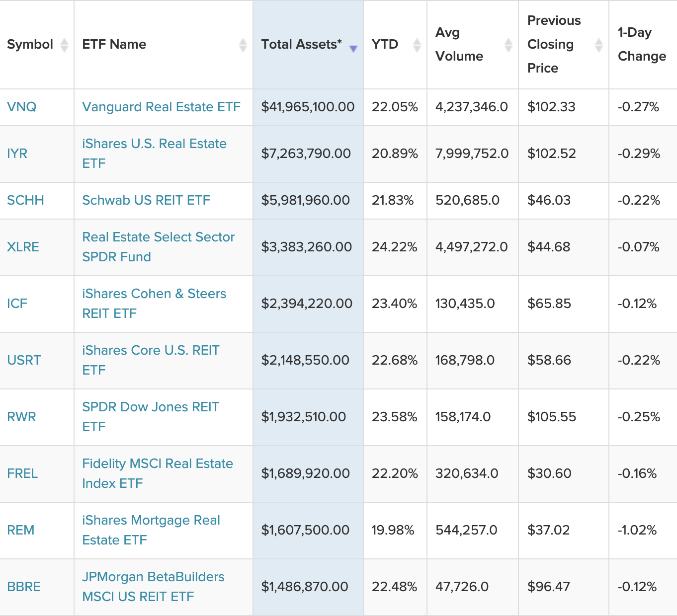Select the 1-Day Change column header
The height and width of the screenshot is (616, 677).
pyautogui.click(x=642, y=44)
